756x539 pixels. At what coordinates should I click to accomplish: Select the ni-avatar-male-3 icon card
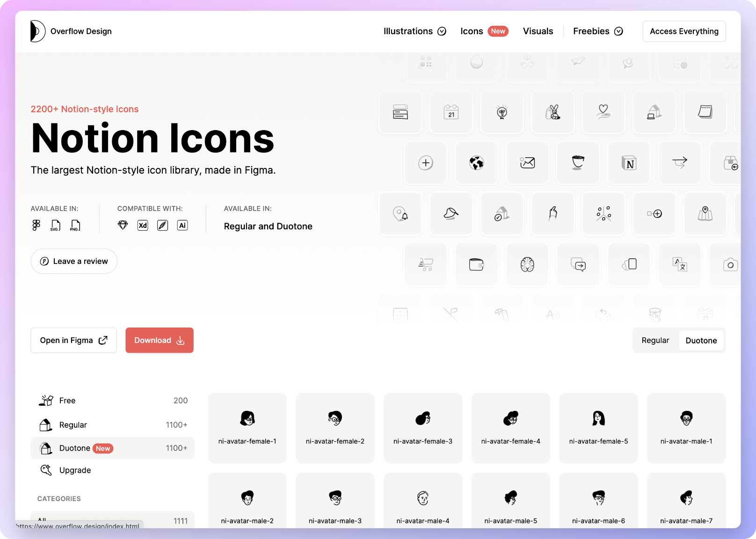click(335, 501)
